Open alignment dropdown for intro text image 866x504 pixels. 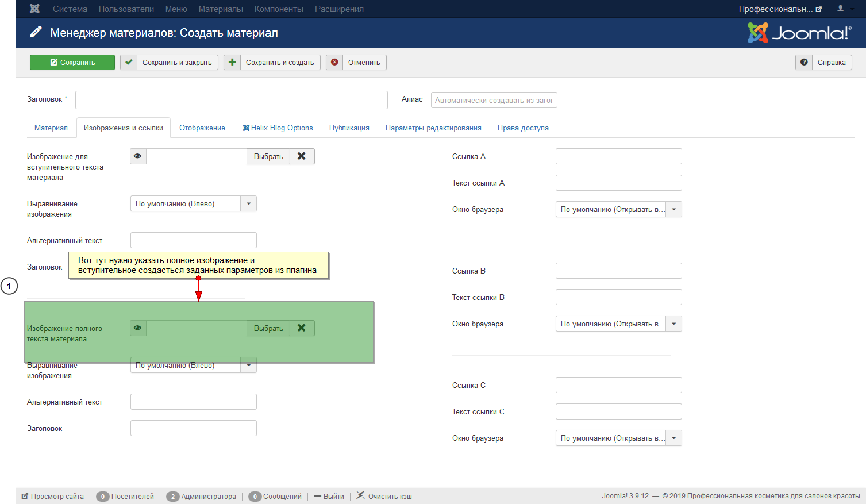point(194,204)
